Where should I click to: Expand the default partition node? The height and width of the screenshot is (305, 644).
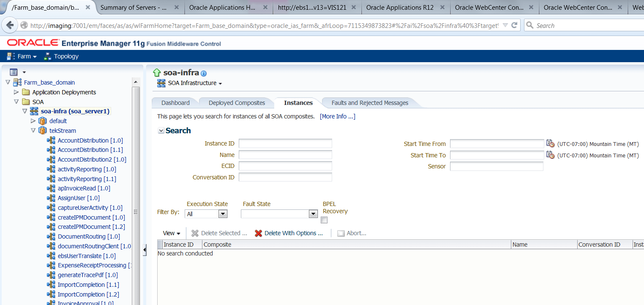(33, 121)
